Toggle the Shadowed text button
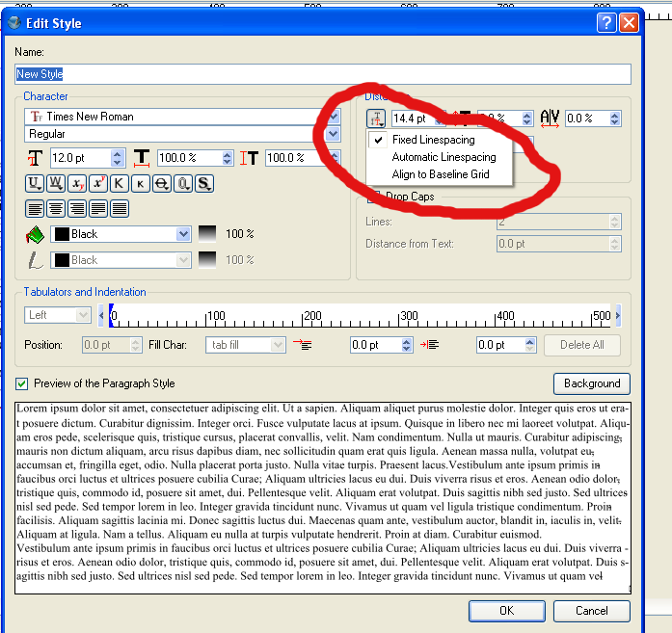The height and width of the screenshot is (633, 672). (204, 183)
